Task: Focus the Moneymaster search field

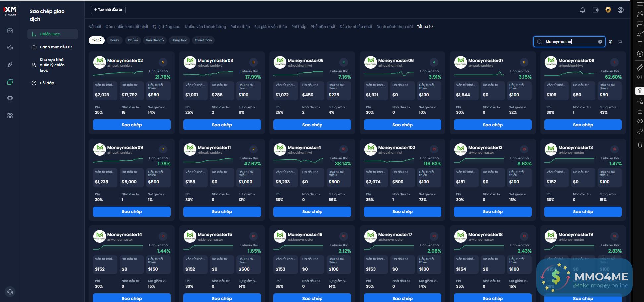Action: click(x=569, y=42)
